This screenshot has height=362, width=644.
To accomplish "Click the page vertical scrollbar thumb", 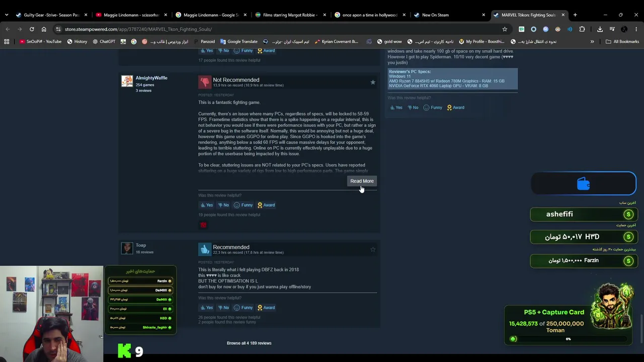I will tap(641, 328).
